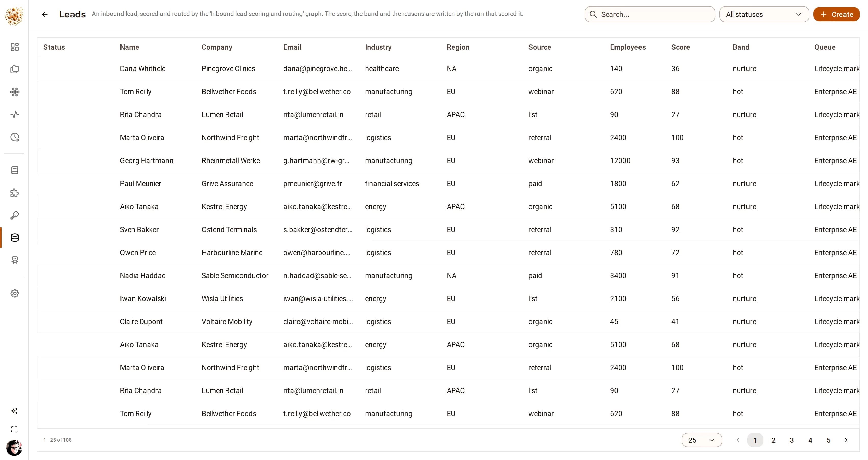Click the Create button
Screen dimensions: 868x460
coord(836,15)
